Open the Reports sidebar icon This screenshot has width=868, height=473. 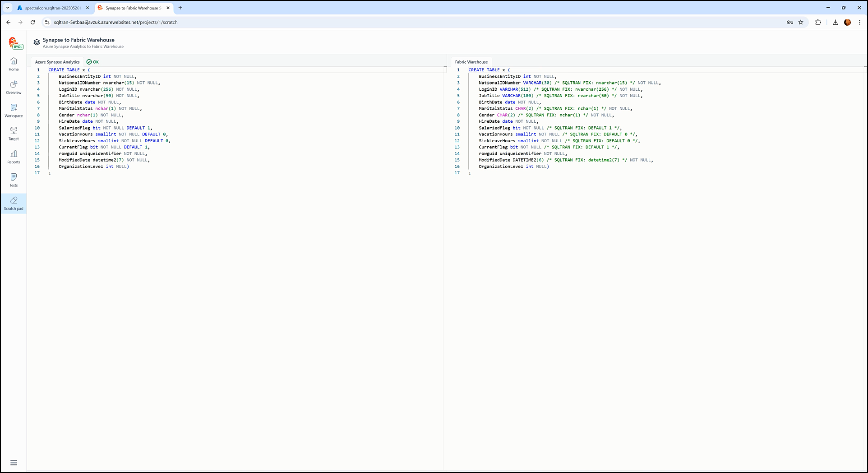(14, 157)
